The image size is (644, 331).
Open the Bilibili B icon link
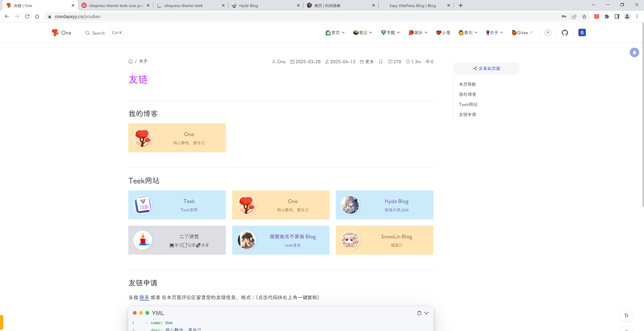coord(582,32)
